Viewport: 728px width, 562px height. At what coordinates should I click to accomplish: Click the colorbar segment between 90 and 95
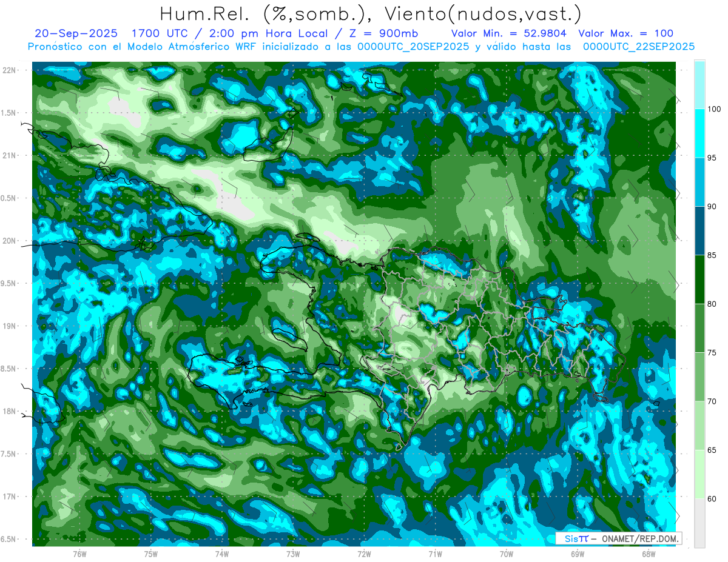pos(699,182)
